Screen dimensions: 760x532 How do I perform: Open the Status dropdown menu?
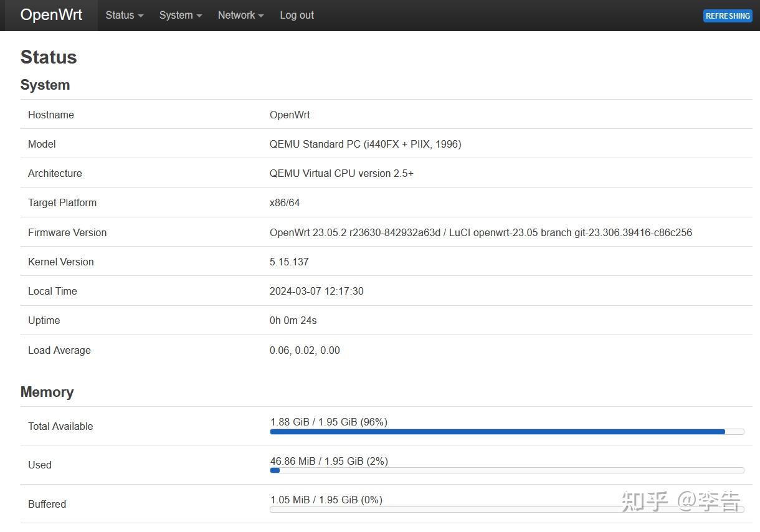click(x=124, y=15)
